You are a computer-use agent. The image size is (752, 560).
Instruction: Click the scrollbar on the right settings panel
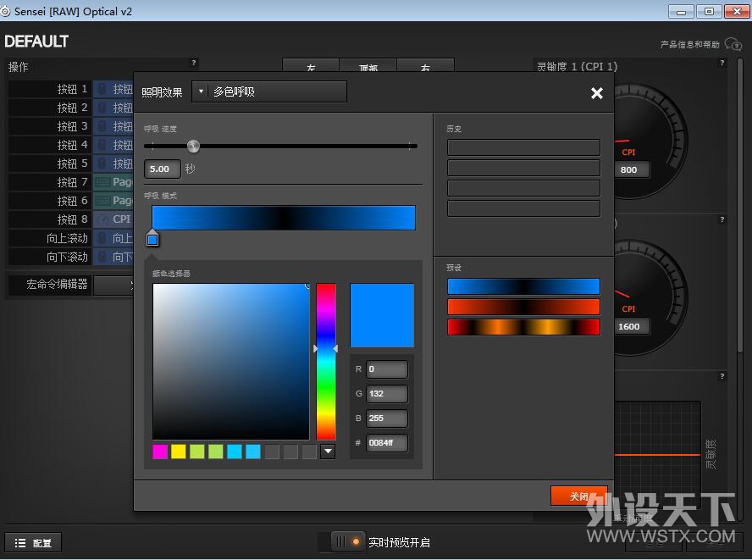tap(739, 207)
